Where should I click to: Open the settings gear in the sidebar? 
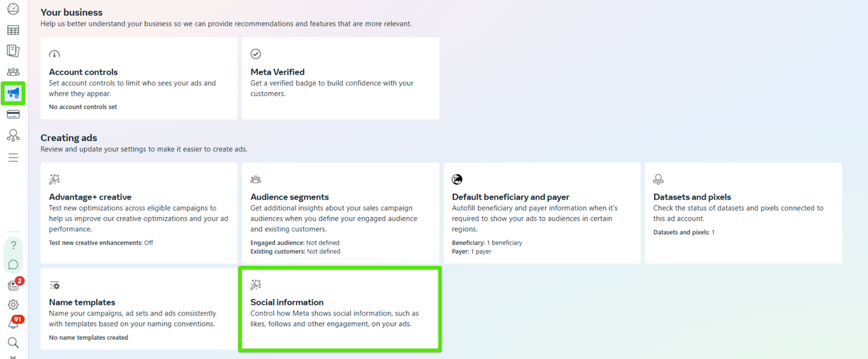(x=12, y=304)
